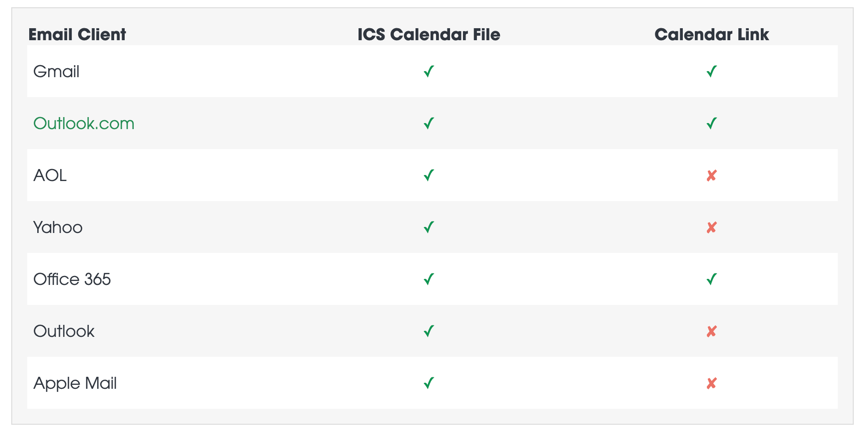The height and width of the screenshot is (434, 861).
Task: Select the Apple Mail row label
Action: pyautogui.click(x=75, y=384)
